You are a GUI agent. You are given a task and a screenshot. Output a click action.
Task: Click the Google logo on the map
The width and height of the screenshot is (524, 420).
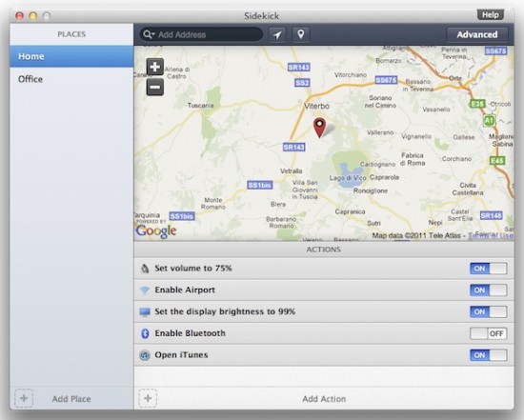(155, 230)
